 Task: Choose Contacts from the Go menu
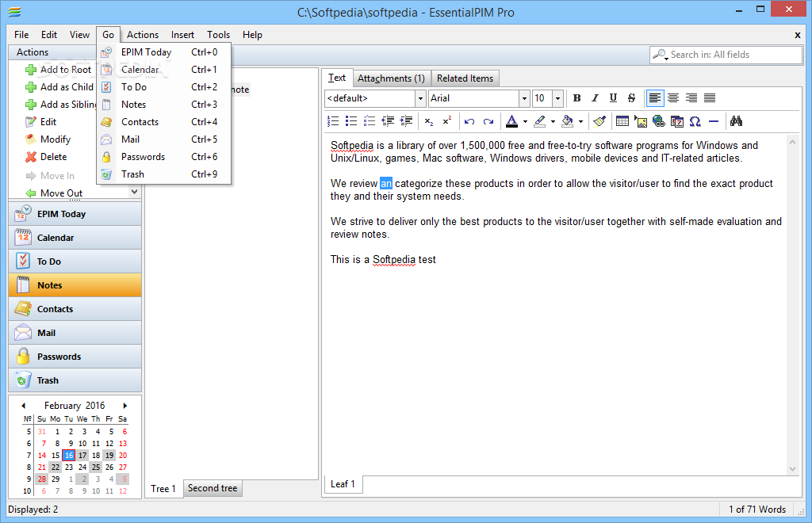coord(163,122)
